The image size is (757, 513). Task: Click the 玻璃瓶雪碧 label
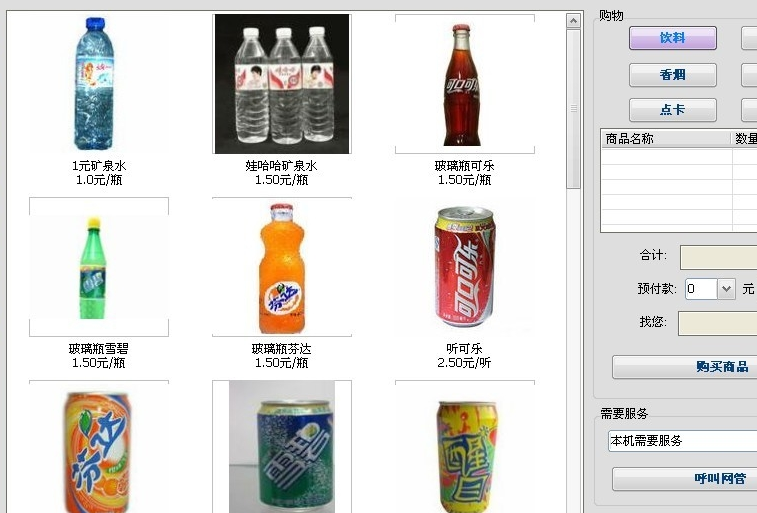[x=98, y=349]
